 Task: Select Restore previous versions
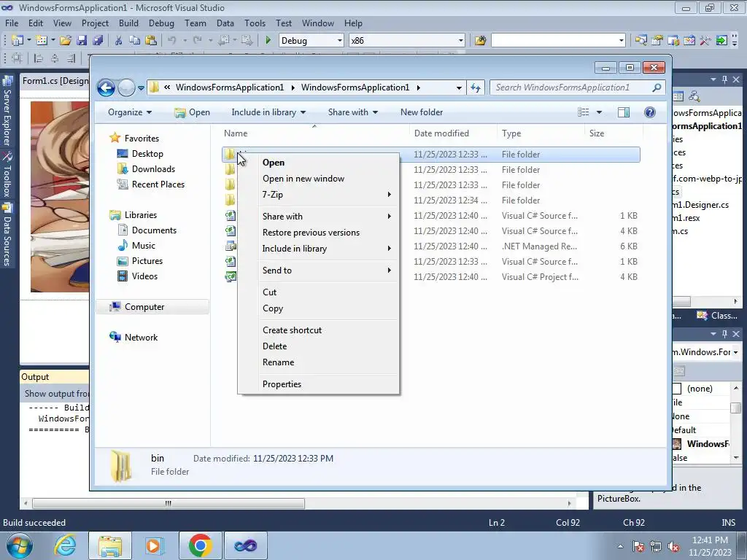[318, 233]
